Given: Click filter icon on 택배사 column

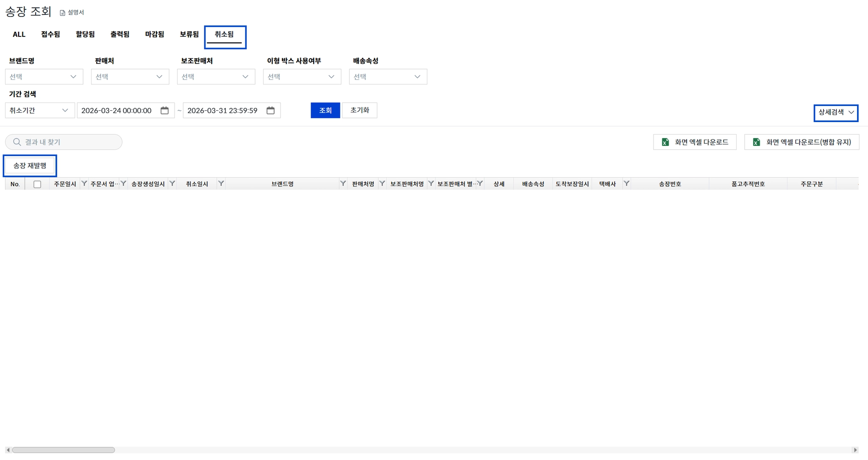Looking at the screenshot, I should click(626, 183).
